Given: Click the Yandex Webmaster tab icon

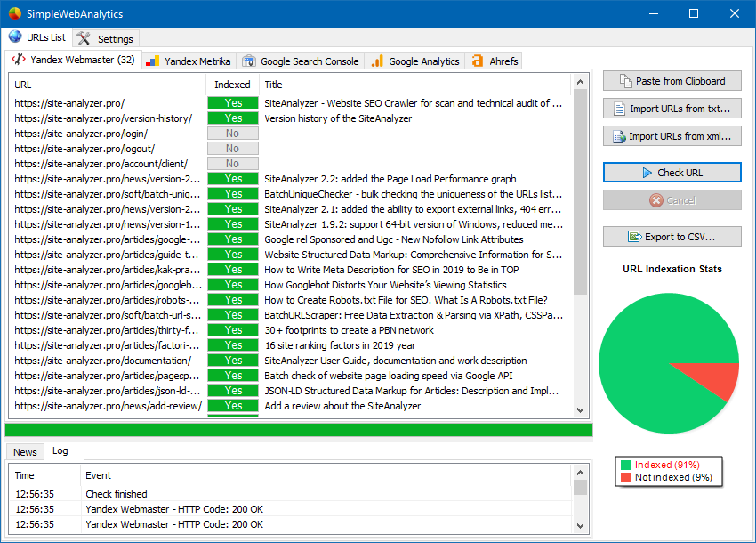Looking at the screenshot, I should (x=19, y=61).
